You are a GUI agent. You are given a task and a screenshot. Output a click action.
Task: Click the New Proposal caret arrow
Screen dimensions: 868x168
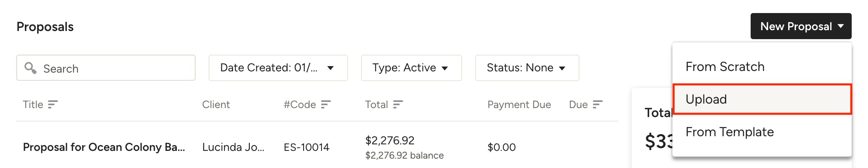(x=841, y=26)
